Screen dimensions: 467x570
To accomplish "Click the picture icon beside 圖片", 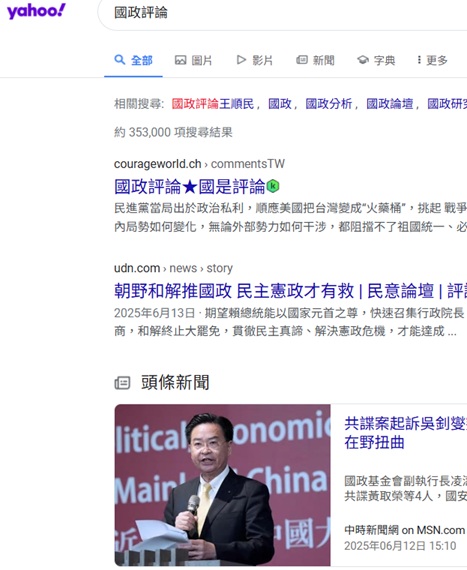I will tap(181, 60).
